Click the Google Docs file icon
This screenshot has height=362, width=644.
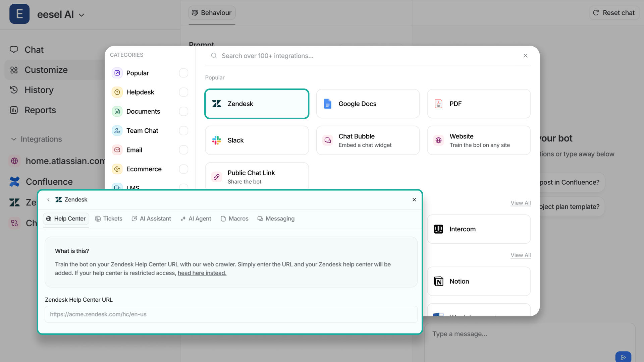pos(328,104)
